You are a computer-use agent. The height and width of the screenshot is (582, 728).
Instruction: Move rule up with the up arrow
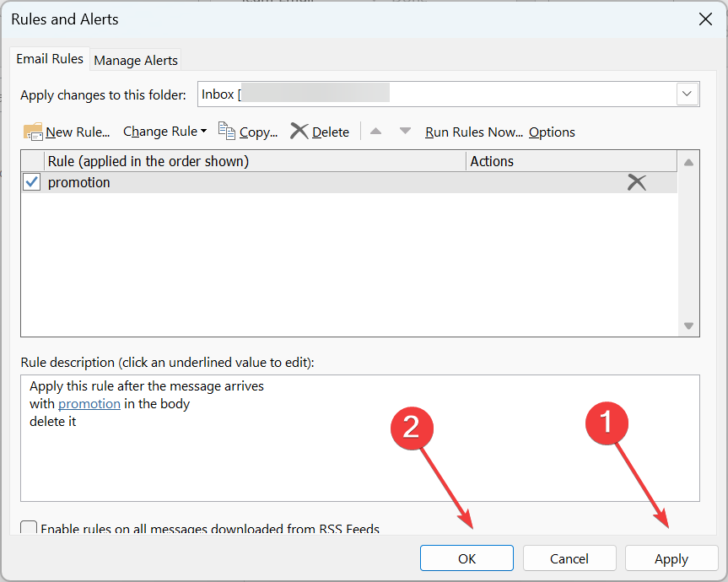375,132
